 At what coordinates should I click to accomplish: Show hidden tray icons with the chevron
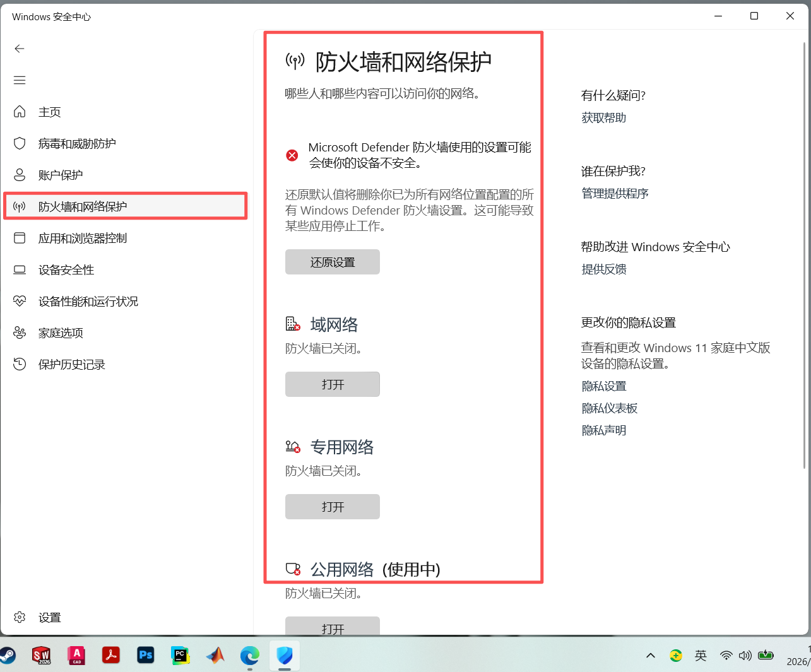651,656
